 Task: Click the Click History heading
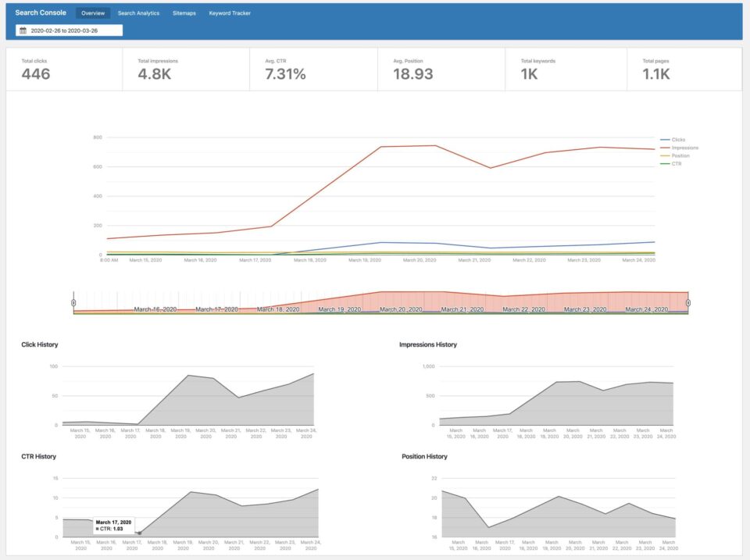[x=40, y=344]
